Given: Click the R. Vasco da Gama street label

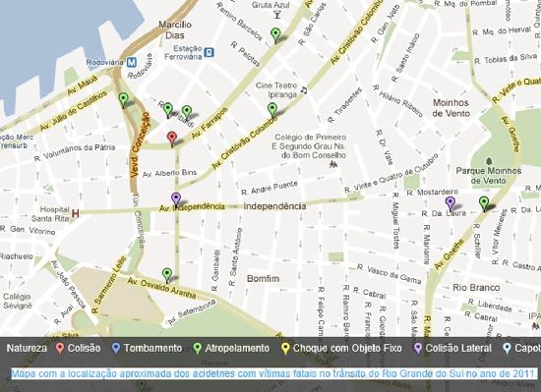Looking at the screenshot, I should click(x=390, y=273).
